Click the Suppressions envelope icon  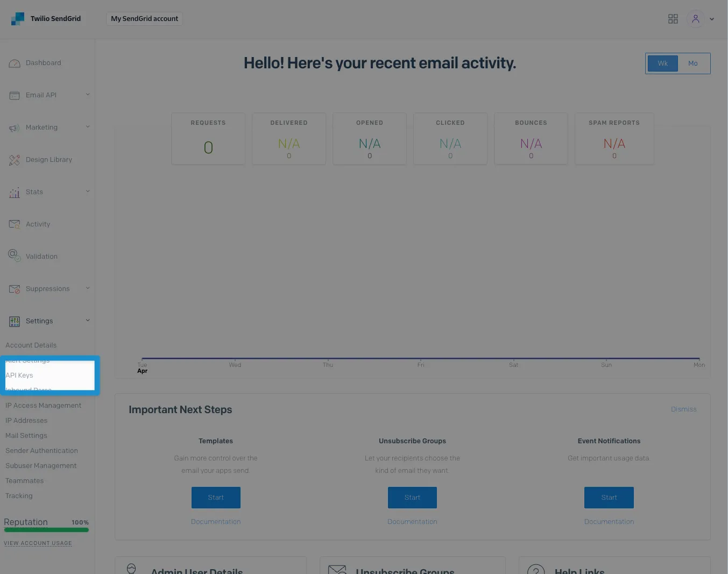pyautogui.click(x=15, y=289)
